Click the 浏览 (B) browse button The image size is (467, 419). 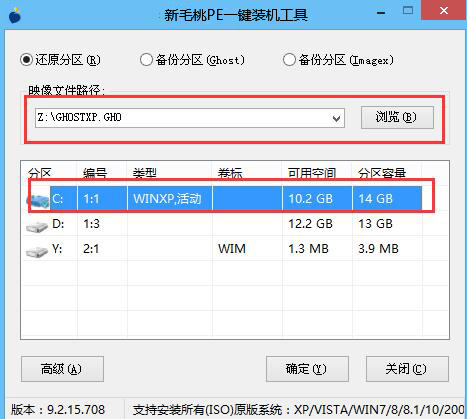[x=397, y=117]
